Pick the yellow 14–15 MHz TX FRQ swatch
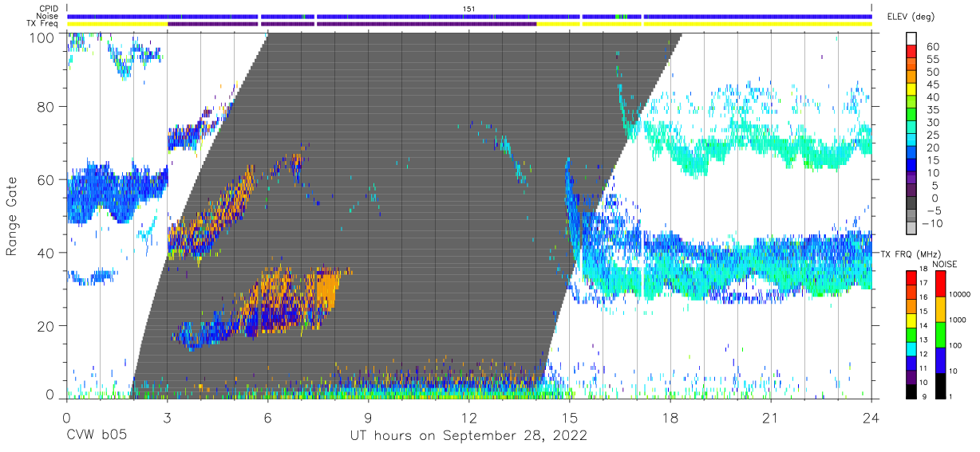980x452 pixels. point(912,320)
